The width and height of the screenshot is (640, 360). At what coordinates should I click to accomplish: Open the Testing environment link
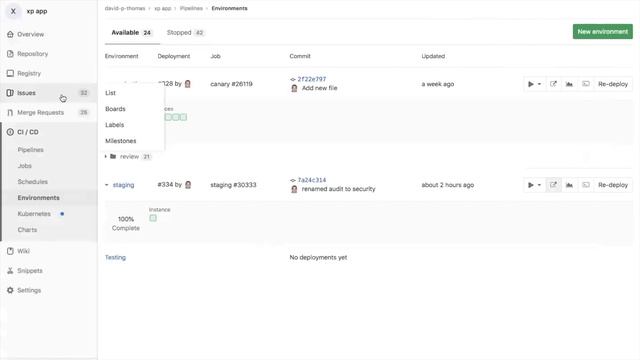click(115, 258)
